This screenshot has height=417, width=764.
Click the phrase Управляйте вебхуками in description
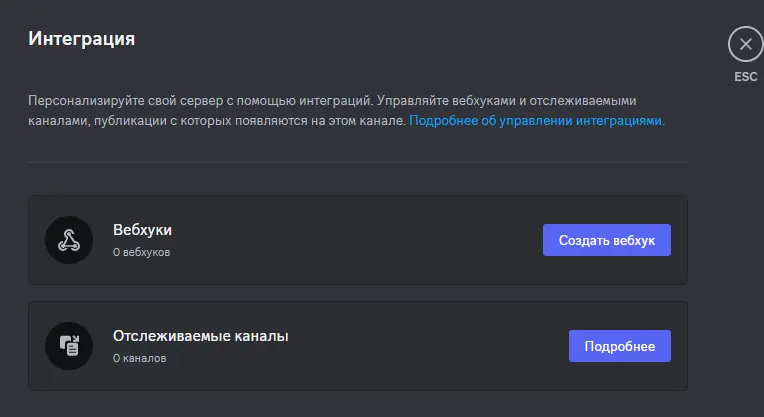pyautogui.click(x=446, y=100)
